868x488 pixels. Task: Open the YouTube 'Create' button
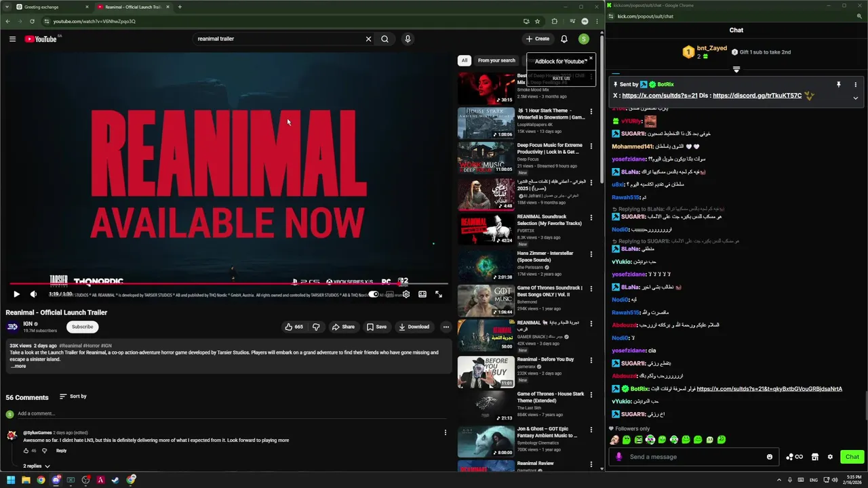[538, 39]
